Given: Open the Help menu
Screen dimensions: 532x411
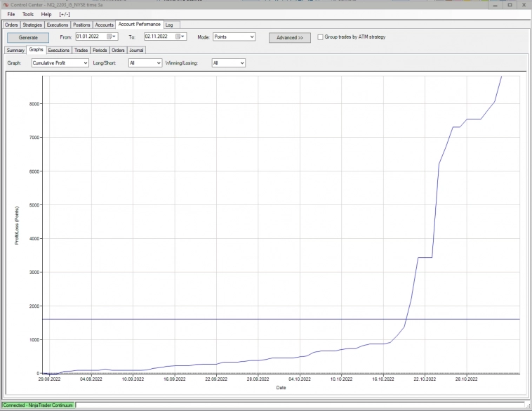Looking at the screenshot, I should pos(46,14).
